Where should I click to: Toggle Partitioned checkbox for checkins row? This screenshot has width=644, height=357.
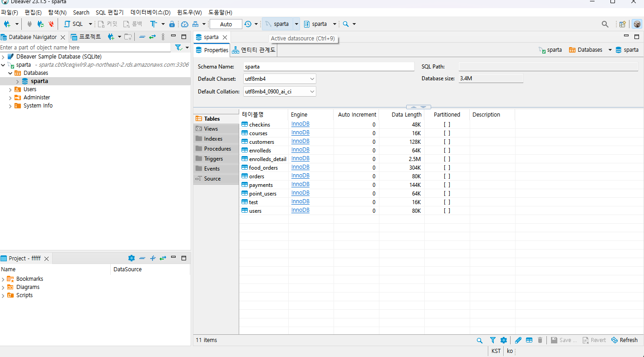click(x=447, y=124)
